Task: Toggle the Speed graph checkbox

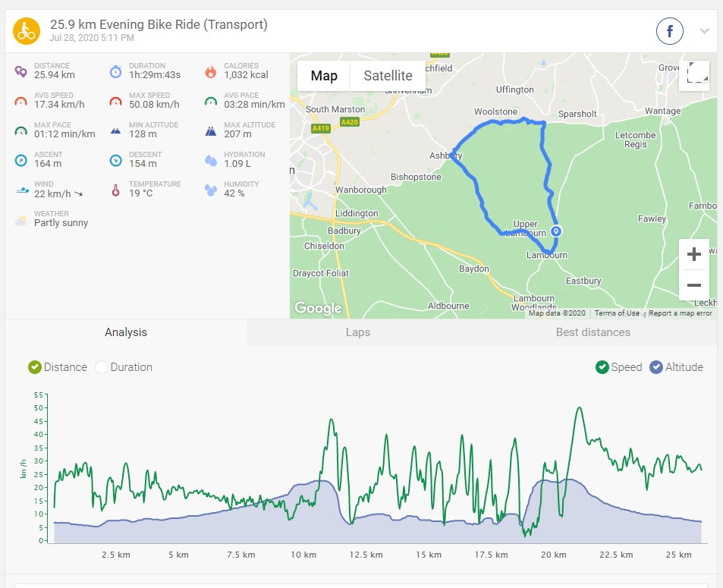Action: coord(602,367)
